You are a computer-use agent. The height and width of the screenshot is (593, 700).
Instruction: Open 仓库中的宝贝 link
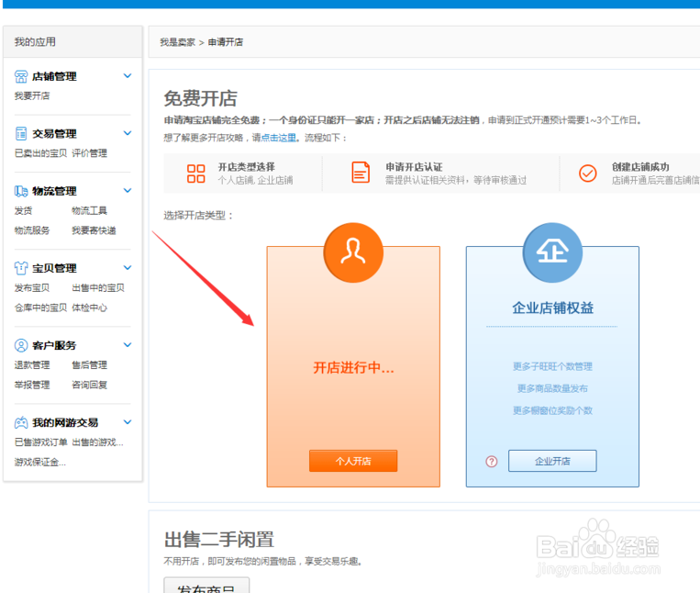40,308
